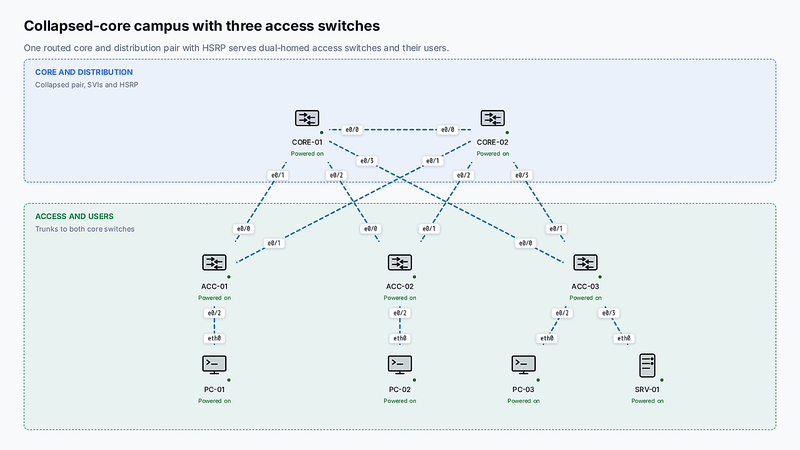Click the ACC-02 access switch icon

[399, 263]
